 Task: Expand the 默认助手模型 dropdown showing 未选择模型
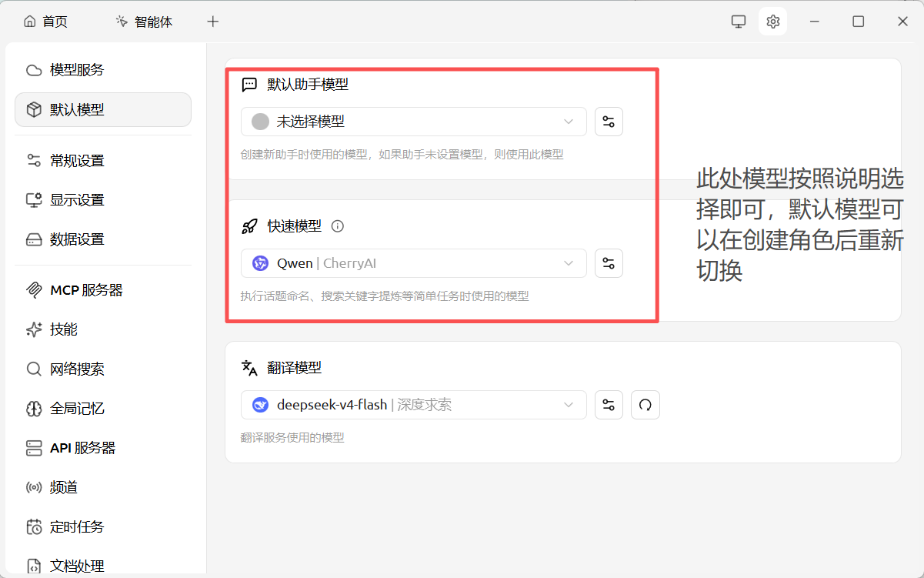[414, 122]
